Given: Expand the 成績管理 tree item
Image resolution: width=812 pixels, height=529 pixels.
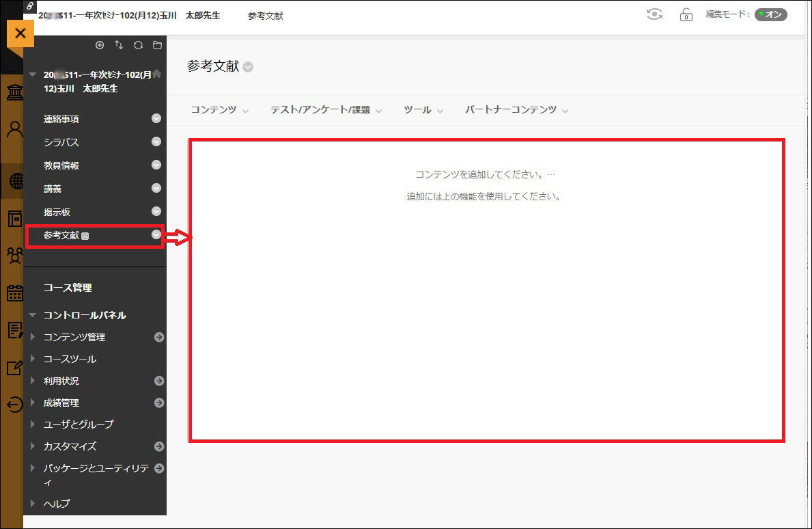Looking at the screenshot, I should click(33, 402).
